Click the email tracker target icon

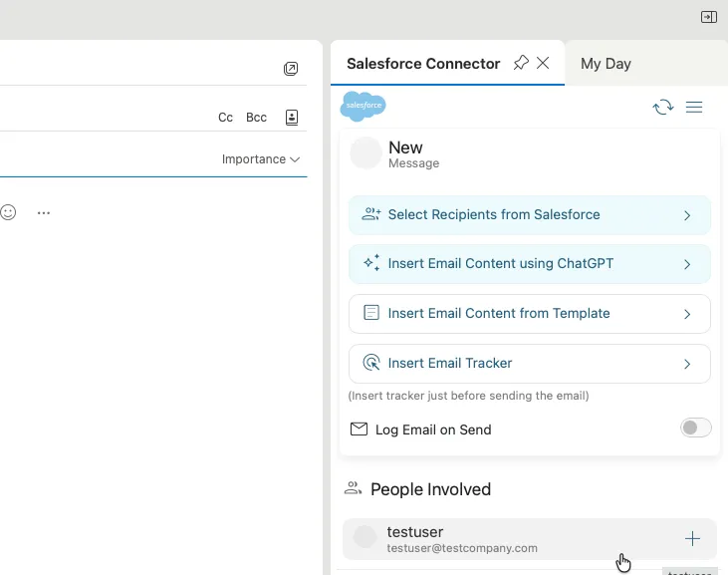tap(371, 363)
